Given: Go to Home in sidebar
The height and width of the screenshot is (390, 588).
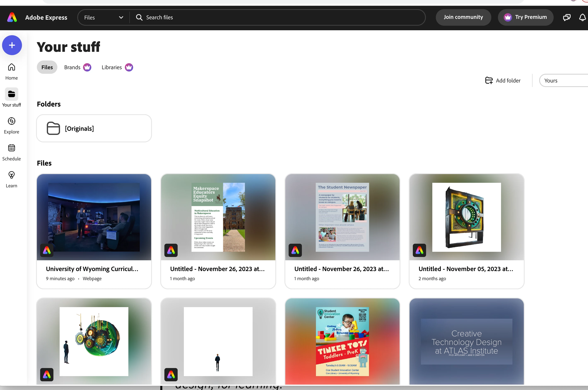Looking at the screenshot, I should [11, 71].
